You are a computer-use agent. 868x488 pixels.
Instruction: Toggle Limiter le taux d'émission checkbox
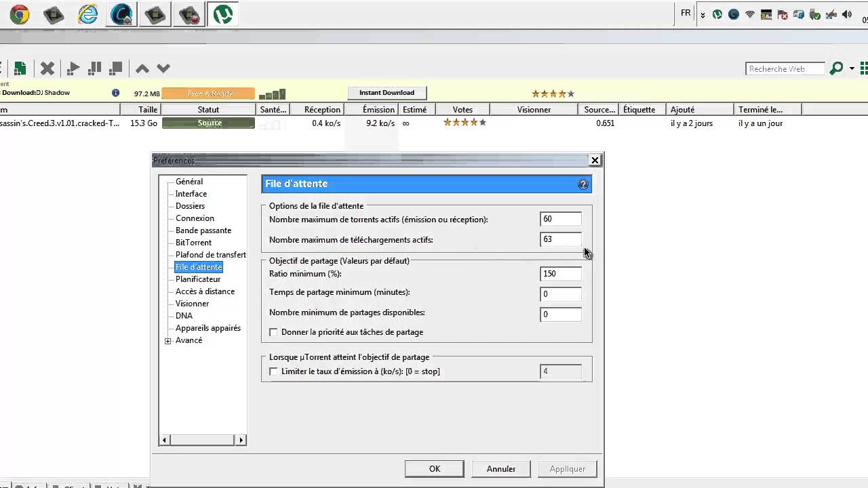point(273,371)
